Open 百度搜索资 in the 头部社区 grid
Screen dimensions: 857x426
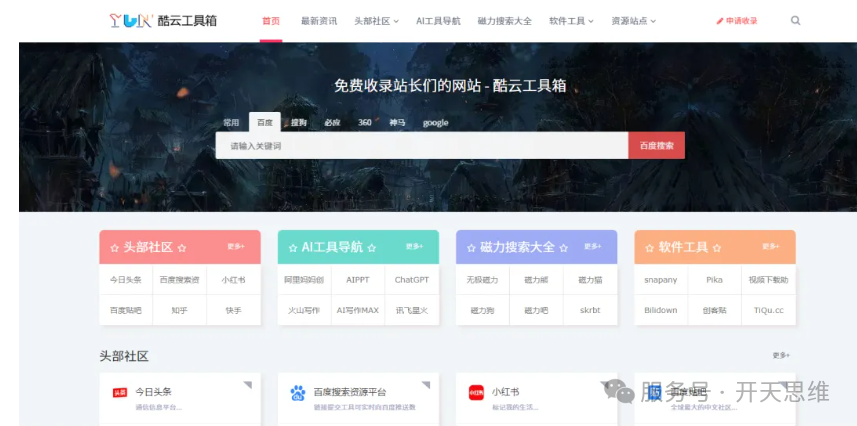179,279
